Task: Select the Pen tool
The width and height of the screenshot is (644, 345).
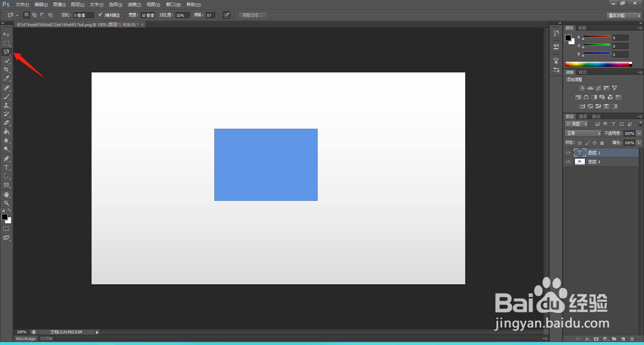Action: coord(6,158)
